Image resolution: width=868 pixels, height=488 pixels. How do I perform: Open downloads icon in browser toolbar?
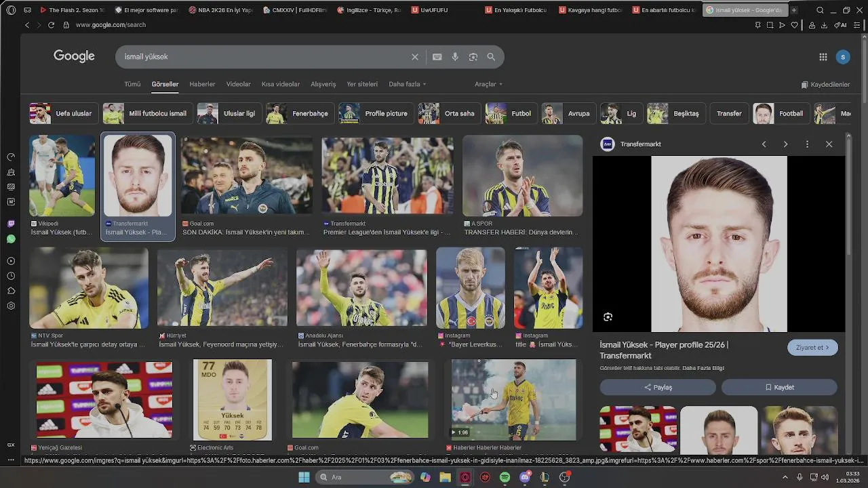click(x=824, y=25)
